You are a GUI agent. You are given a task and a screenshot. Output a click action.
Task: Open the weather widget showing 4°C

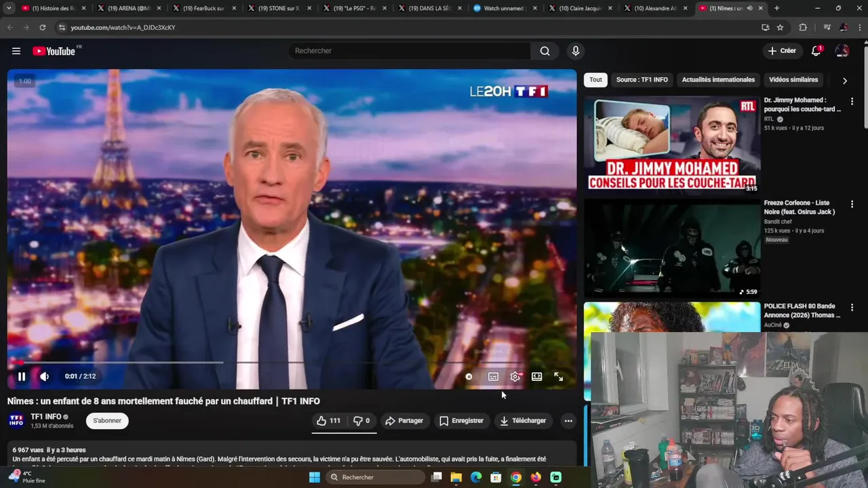27,477
